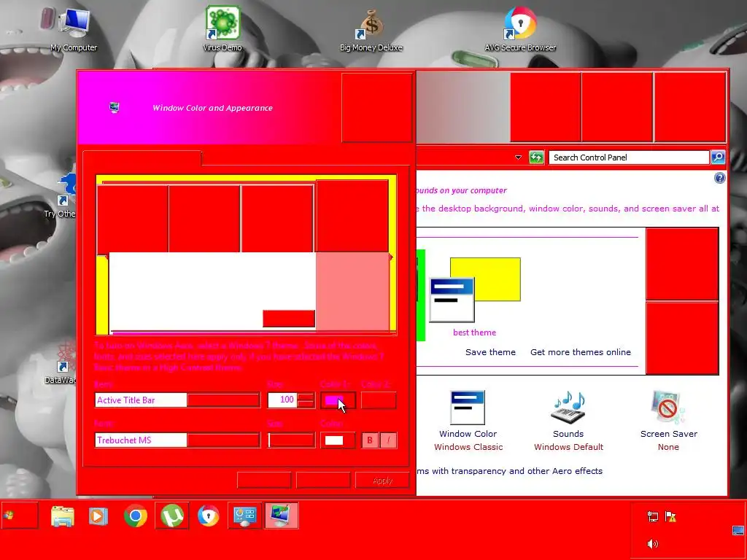Click the Apply button
The width and height of the screenshot is (747, 560).
pos(382,481)
